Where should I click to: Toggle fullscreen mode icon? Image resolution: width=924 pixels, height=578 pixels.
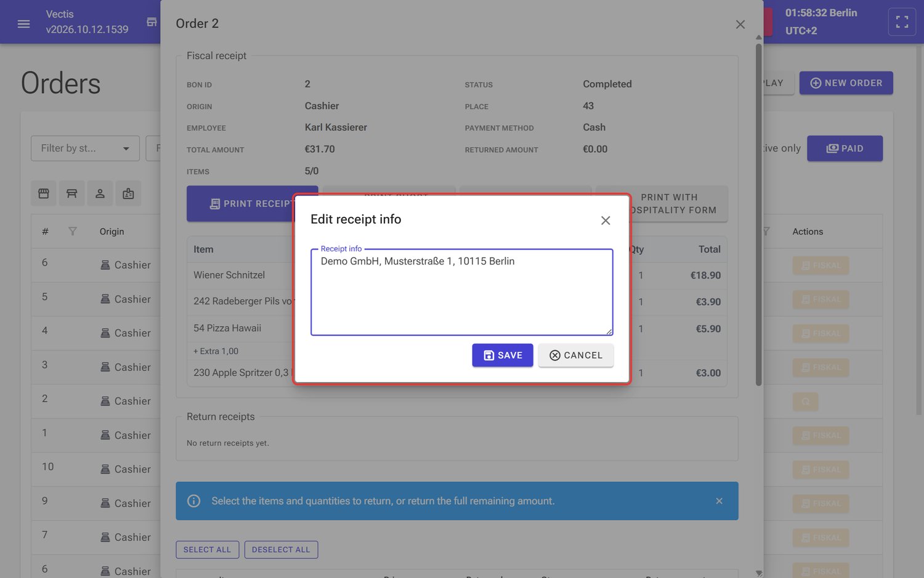tap(902, 22)
